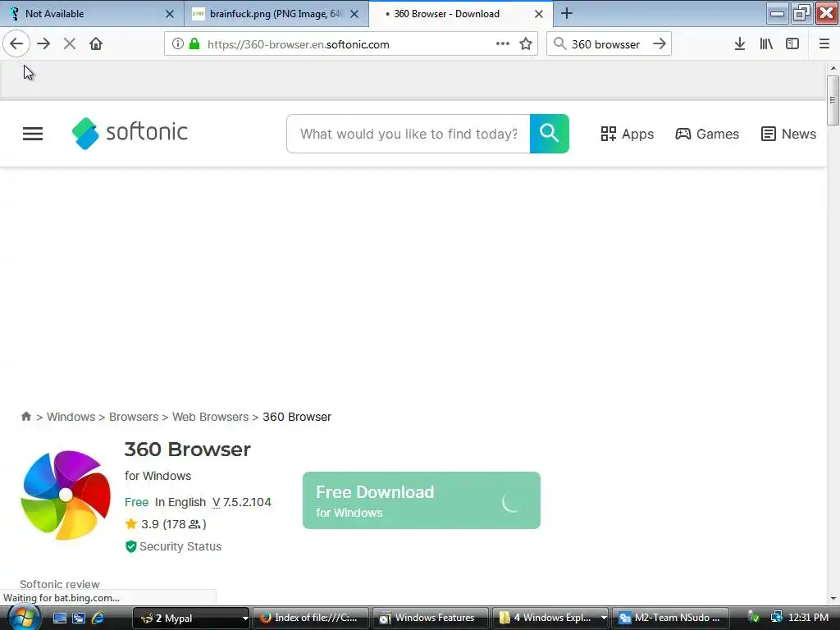Click the 3.9 rating text
This screenshot has height=630, width=840.
coord(149,524)
